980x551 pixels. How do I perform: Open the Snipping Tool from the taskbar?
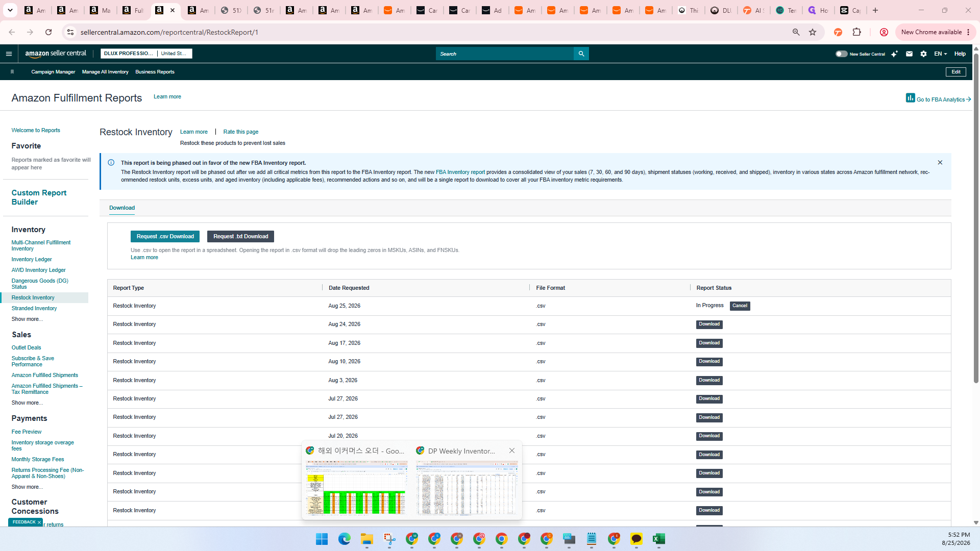click(389, 539)
